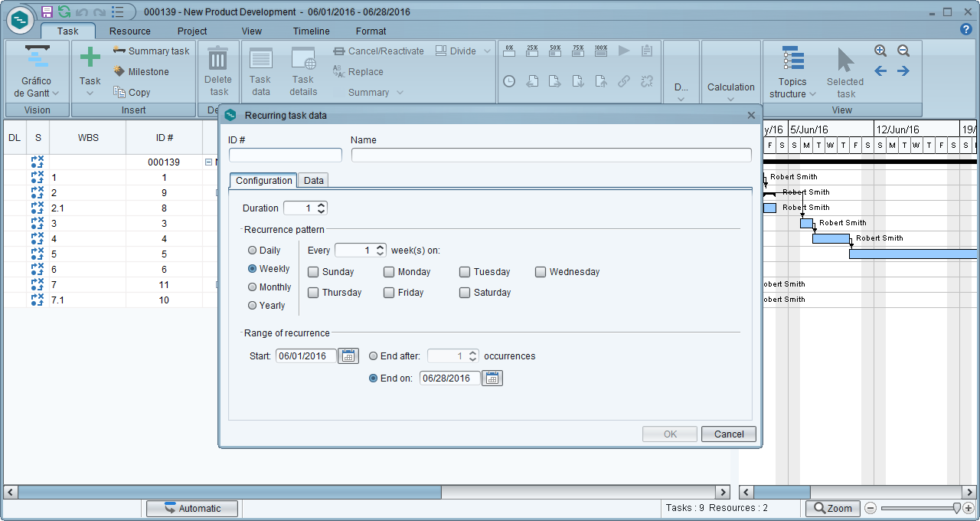The height and width of the screenshot is (521, 980).
Task: Open the End on date calendar picker
Action: (492, 378)
